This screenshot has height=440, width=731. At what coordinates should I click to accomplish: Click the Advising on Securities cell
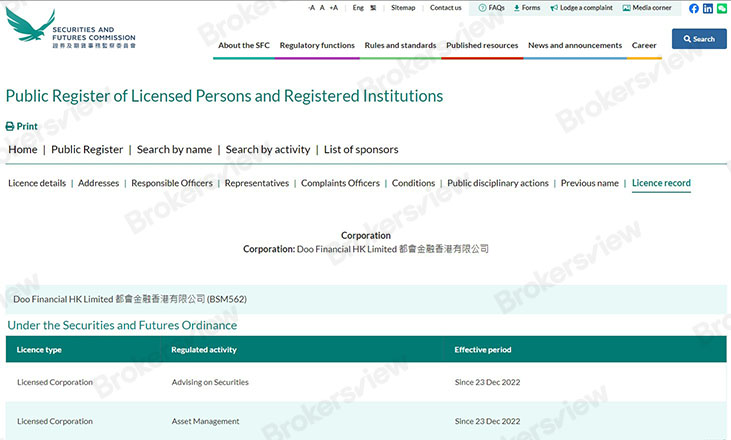[x=210, y=382]
